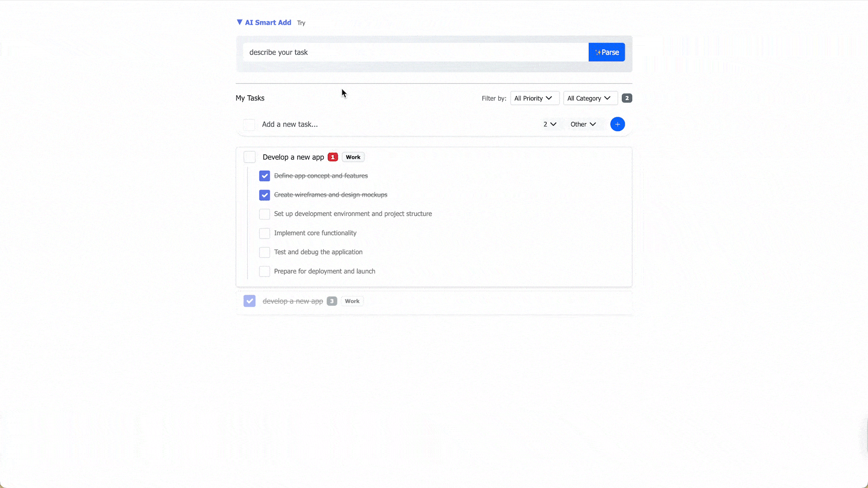Mark Develop a new app as complete
868x488 pixels.
249,157
